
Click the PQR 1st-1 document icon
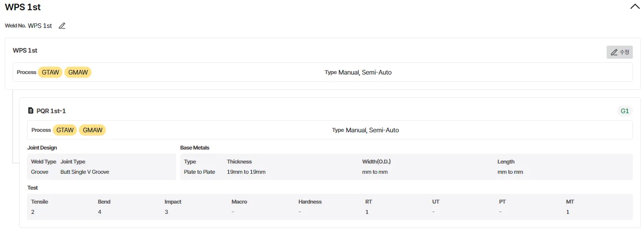coord(31,111)
